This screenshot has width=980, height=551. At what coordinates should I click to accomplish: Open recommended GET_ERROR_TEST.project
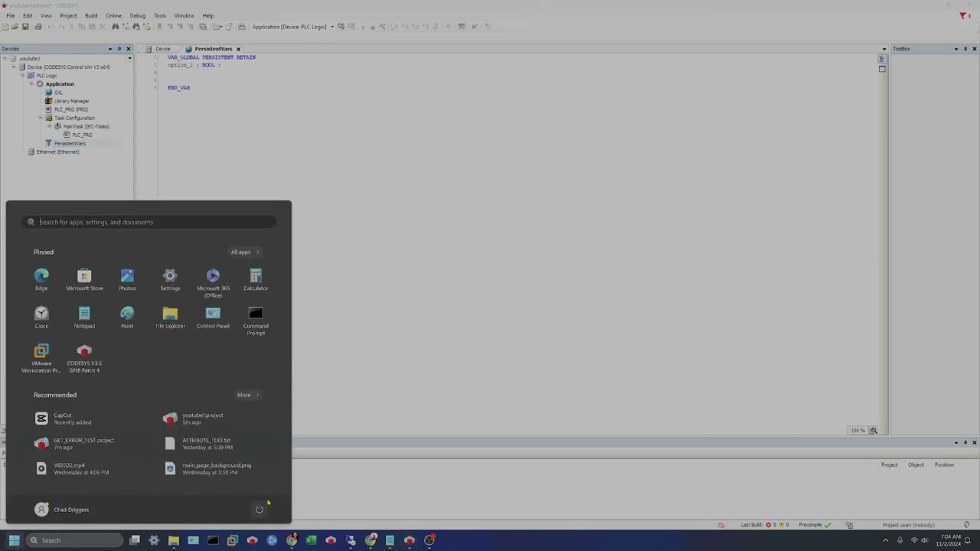click(75, 443)
